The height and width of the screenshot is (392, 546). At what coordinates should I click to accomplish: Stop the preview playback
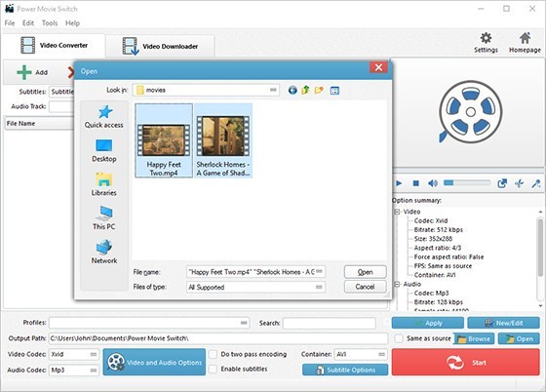(415, 183)
